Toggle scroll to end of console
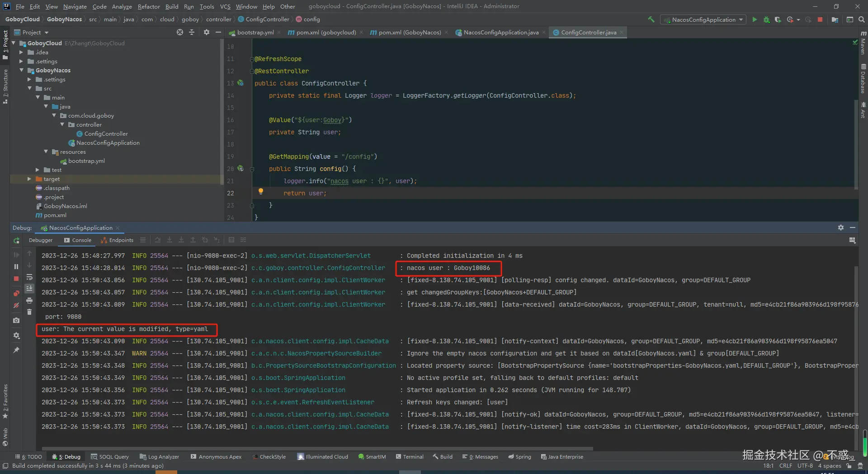Viewport: 868px width, 474px height. coord(29,288)
